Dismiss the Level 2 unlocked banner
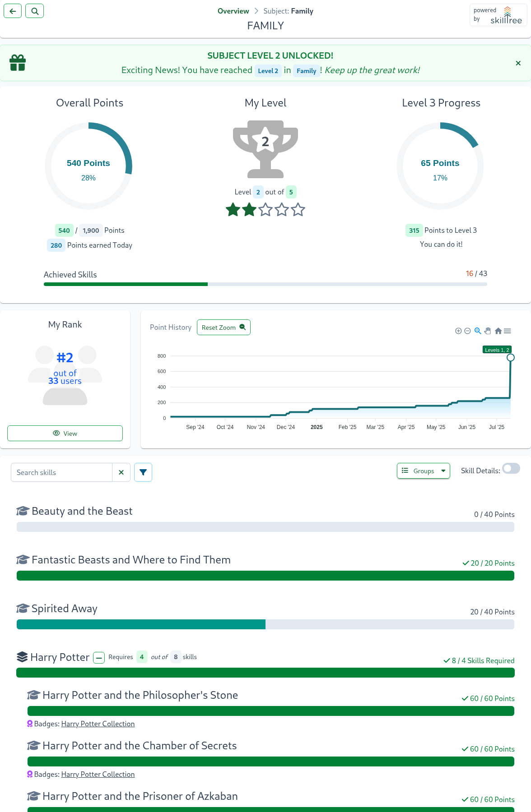The width and height of the screenshot is (531, 812). tap(518, 63)
